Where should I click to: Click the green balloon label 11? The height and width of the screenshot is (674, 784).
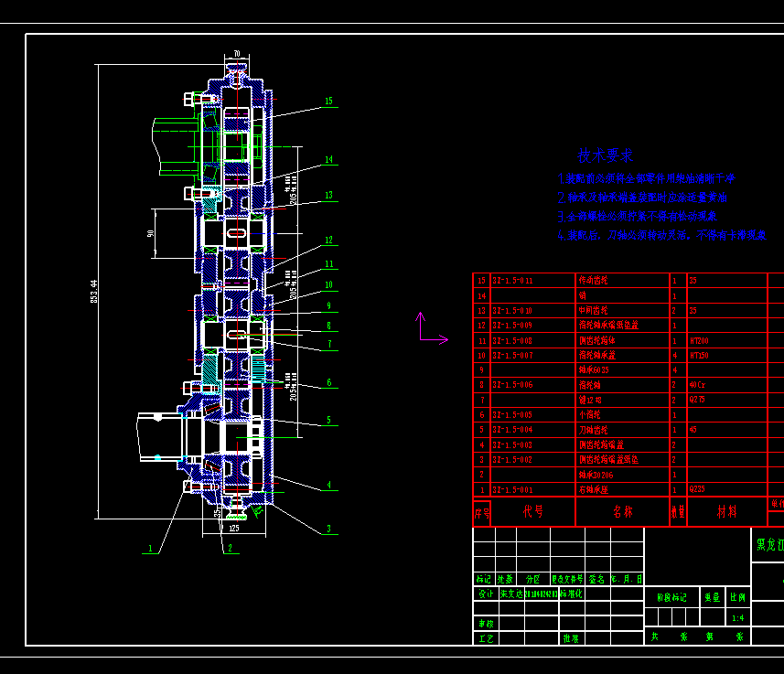[x=328, y=264]
